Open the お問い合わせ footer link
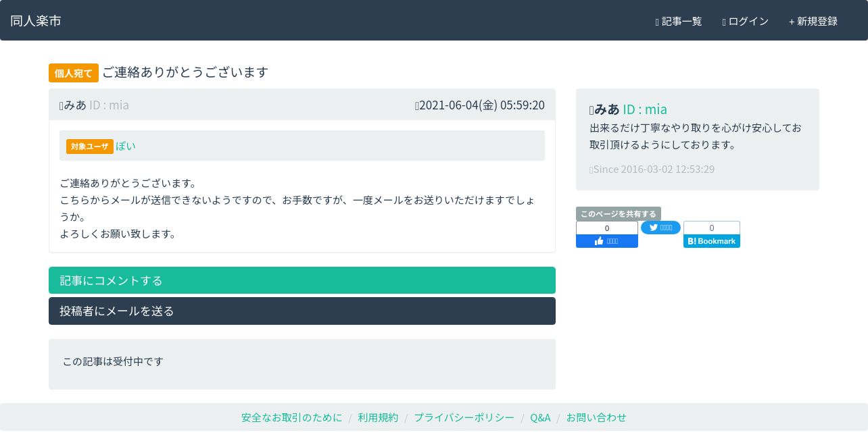Viewport: 868px width, 445px height. (x=596, y=417)
